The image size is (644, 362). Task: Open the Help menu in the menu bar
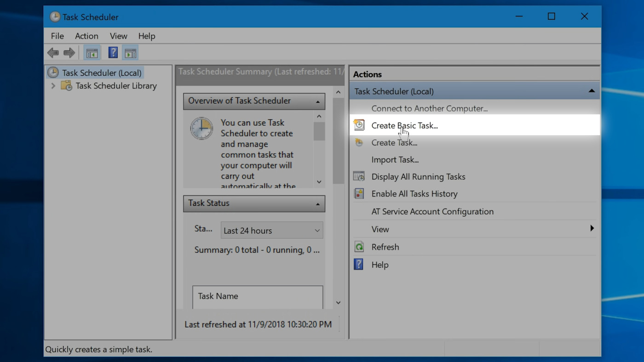(147, 36)
